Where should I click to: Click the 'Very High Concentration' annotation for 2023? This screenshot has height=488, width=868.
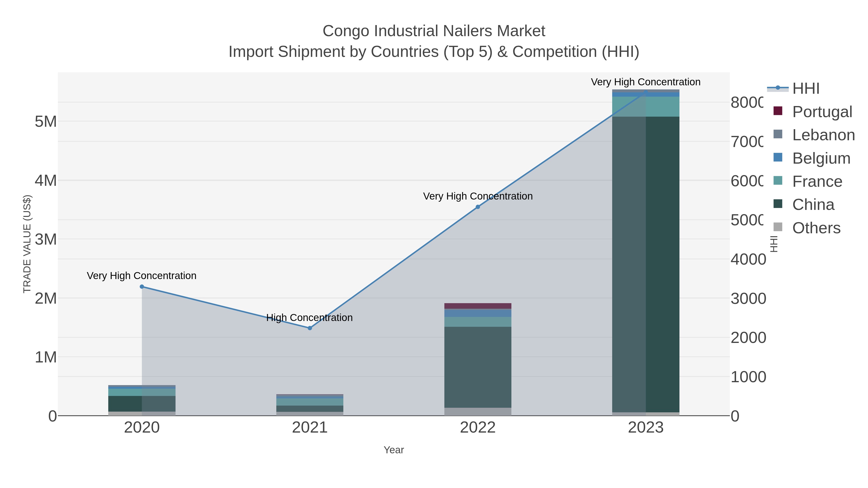[646, 82]
